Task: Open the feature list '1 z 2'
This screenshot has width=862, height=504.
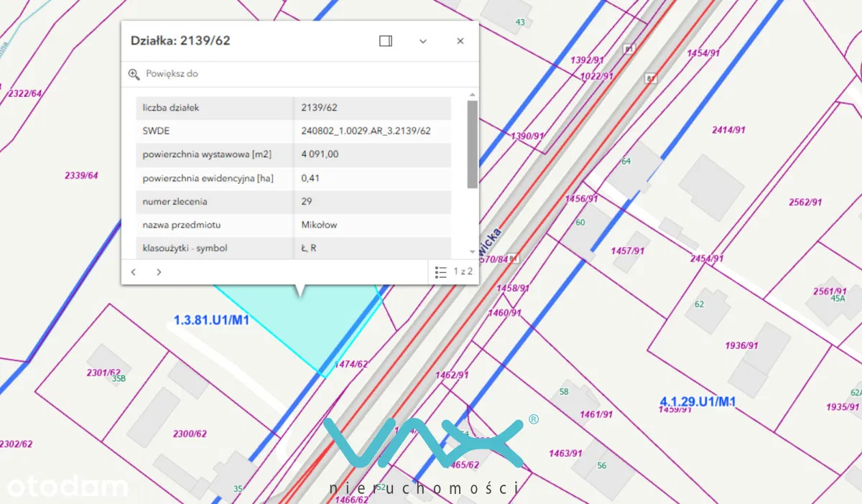Action: 454,272
